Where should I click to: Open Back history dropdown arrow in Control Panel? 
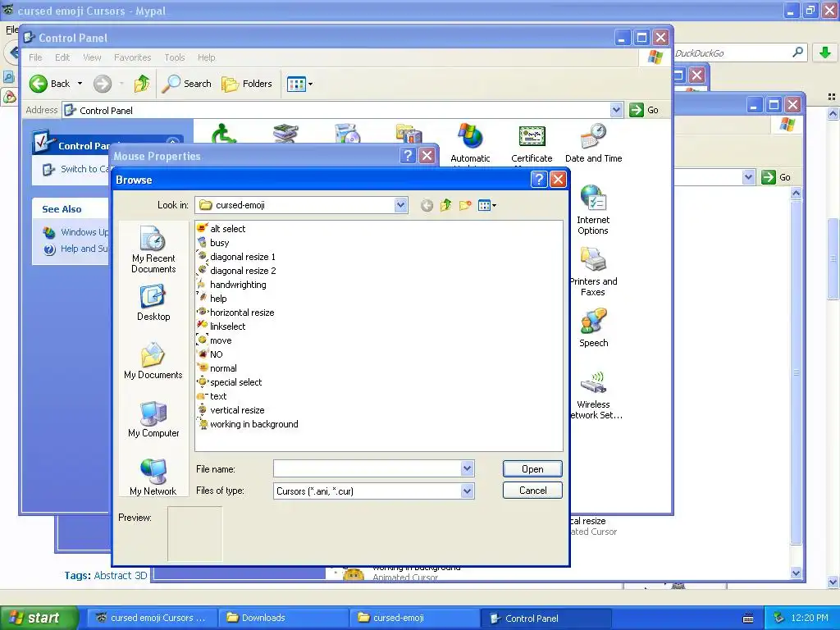tap(80, 84)
